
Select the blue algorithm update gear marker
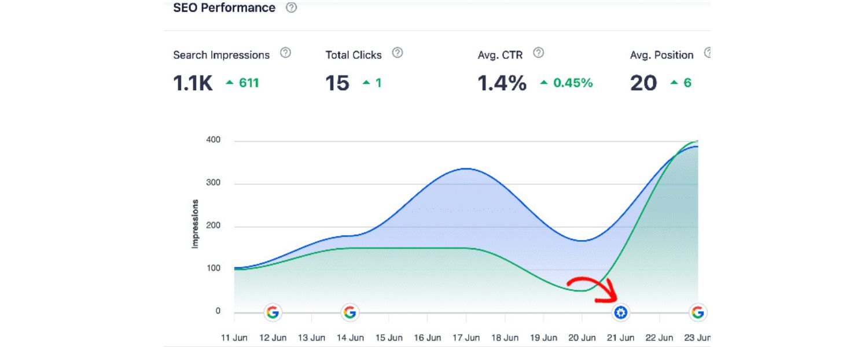coord(620,312)
